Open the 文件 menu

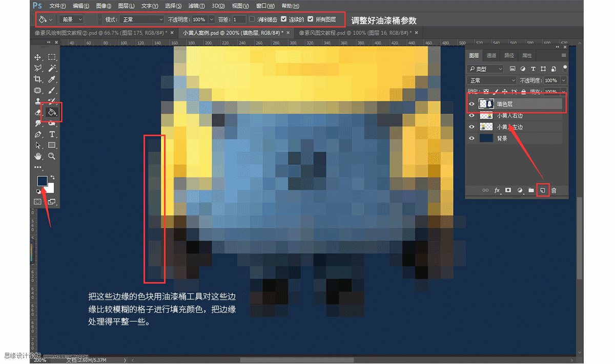[x=57, y=6]
